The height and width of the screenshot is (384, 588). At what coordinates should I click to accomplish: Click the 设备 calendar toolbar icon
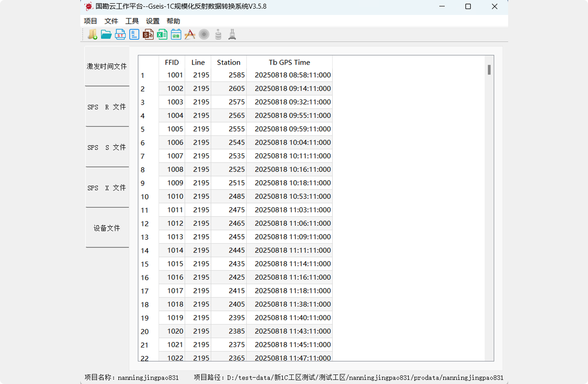pyautogui.click(x=176, y=34)
